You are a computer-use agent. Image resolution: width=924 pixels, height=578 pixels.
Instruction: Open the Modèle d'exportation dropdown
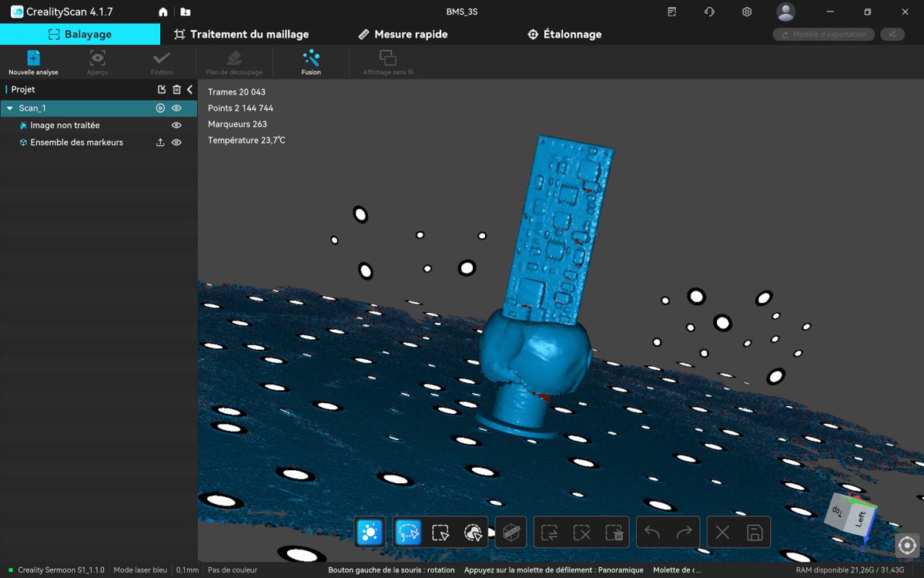tap(822, 34)
